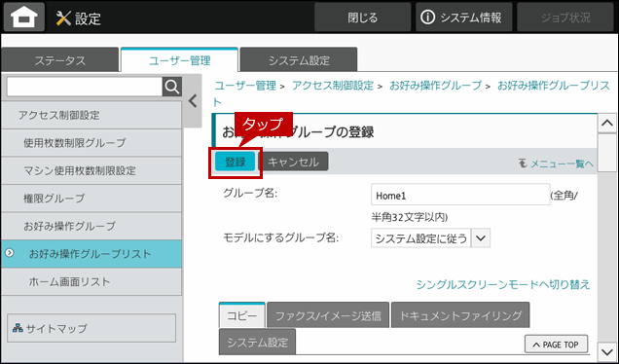619x364 pixels.
Task: Open the システム情報 info button
Action: [x=463, y=18]
